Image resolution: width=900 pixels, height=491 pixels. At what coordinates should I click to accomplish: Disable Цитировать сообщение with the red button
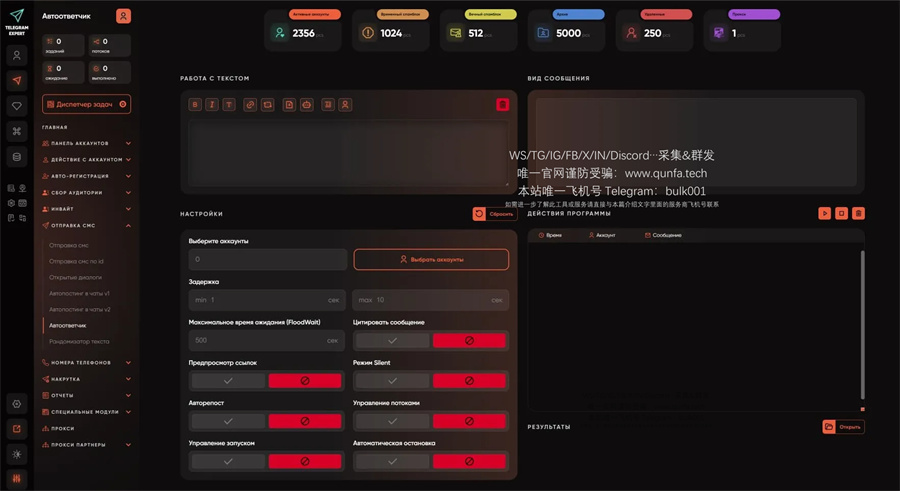pyautogui.click(x=469, y=341)
